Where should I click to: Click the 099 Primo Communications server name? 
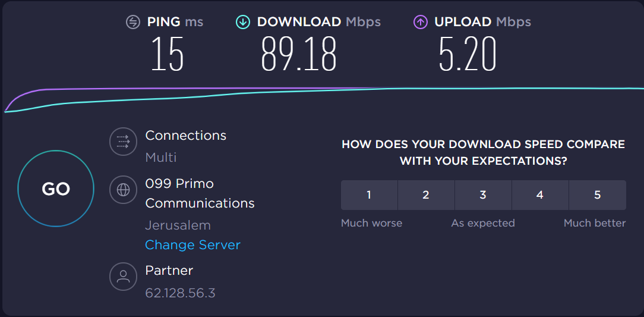click(x=200, y=193)
